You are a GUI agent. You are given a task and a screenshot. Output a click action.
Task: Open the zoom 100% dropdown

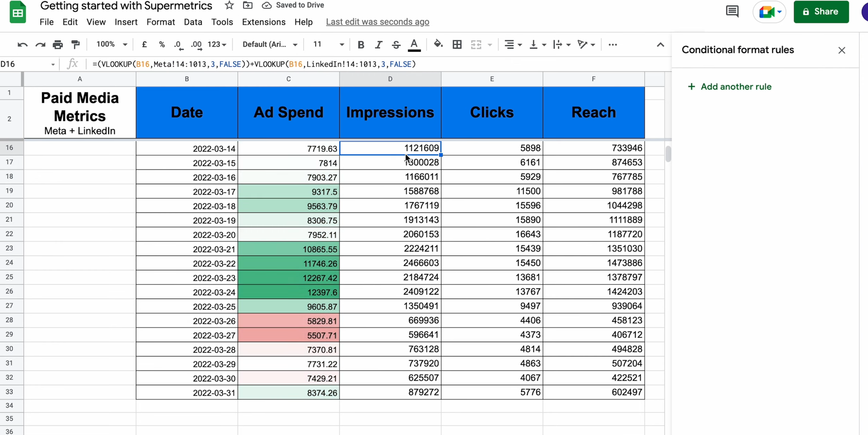pyautogui.click(x=111, y=44)
